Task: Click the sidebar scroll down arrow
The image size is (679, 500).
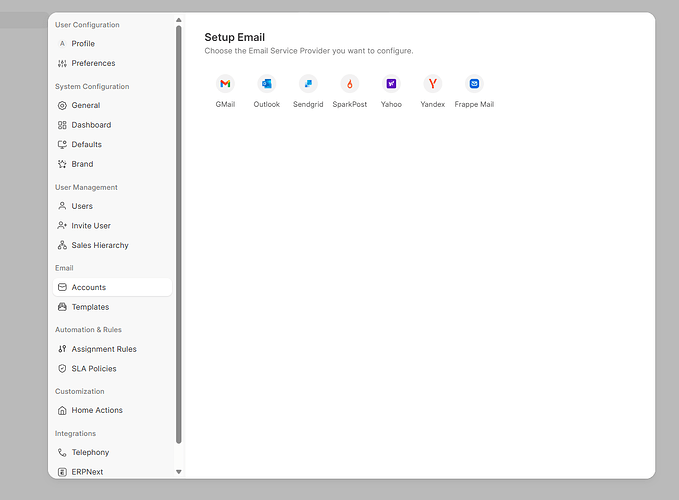Action: tap(179, 472)
